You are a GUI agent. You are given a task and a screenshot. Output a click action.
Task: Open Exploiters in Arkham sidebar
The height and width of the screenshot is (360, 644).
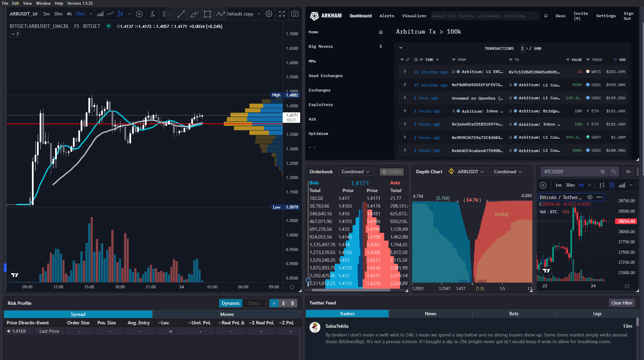point(321,105)
